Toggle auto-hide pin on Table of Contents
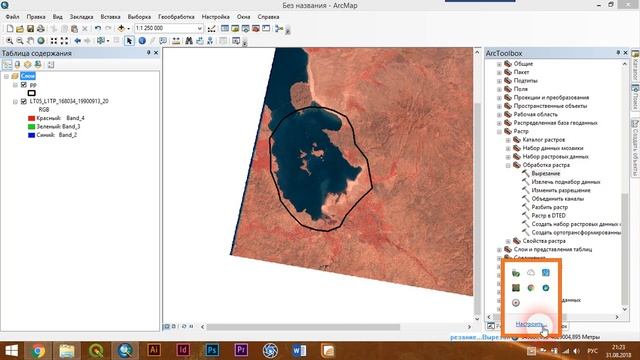The width and height of the screenshot is (640, 360). (149, 53)
